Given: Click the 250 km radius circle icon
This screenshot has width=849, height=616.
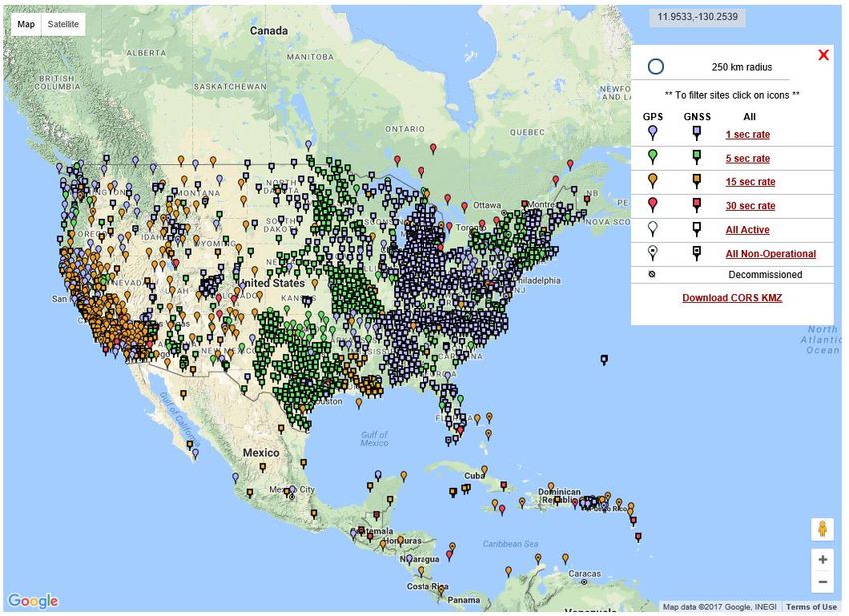Looking at the screenshot, I should point(655,67).
